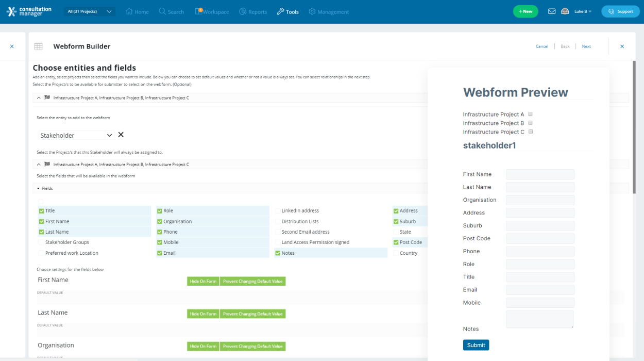Open the Search menu
The height and width of the screenshot is (361, 644).
pyautogui.click(x=171, y=11)
